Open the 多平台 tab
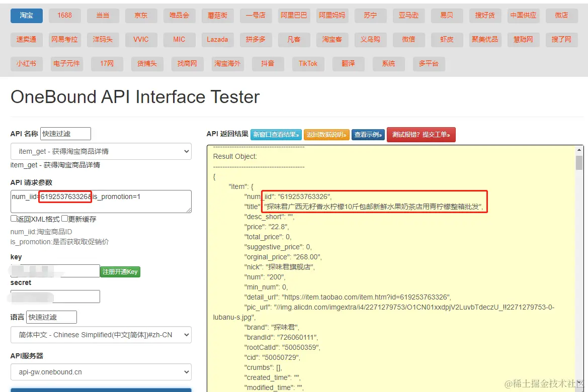The width and height of the screenshot is (588, 392). 429,63
